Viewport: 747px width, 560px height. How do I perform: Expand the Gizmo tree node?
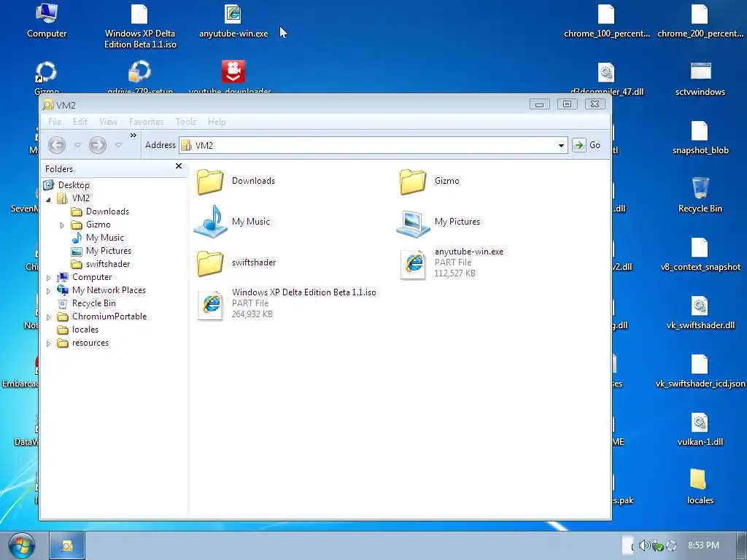click(x=62, y=225)
